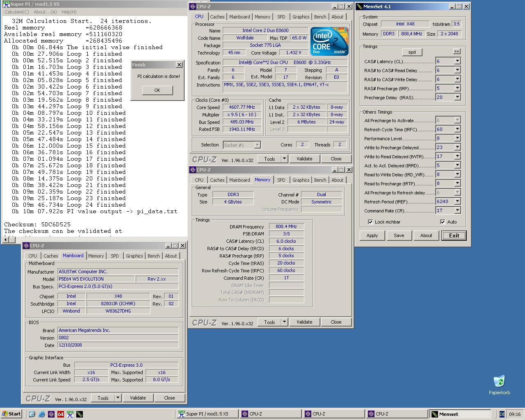Expand MemSet more timings arrow button

tap(457, 51)
